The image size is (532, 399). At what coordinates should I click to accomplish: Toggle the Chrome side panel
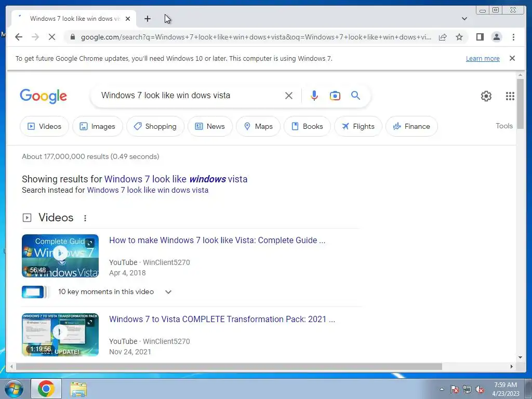pyautogui.click(x=480, y=37)
